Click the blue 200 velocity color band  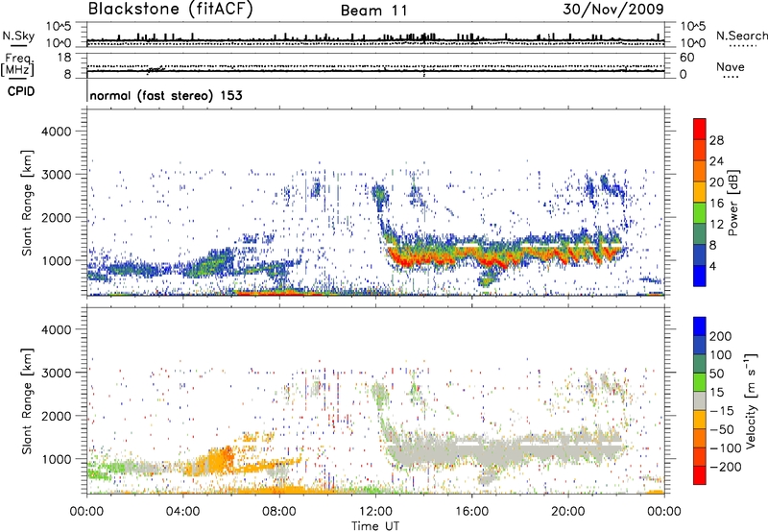pos(700,326)
